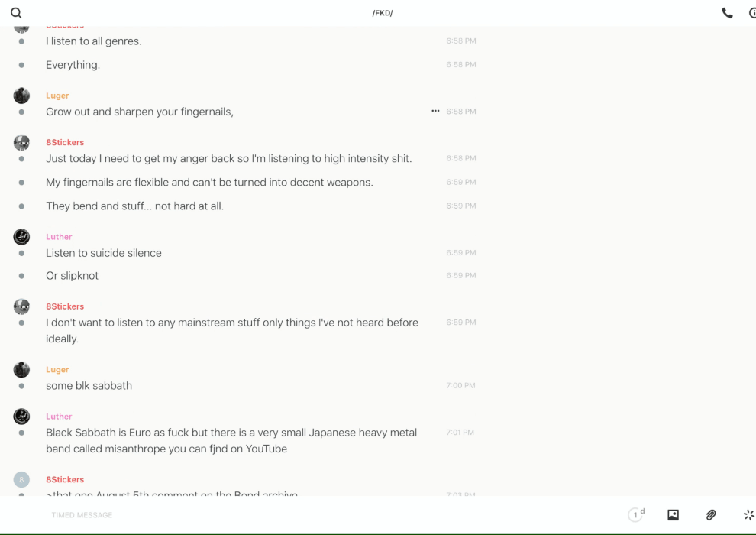Click the ping burst icon
The height and width of the screenshot is (535, 756).
(x=748, y=515)
